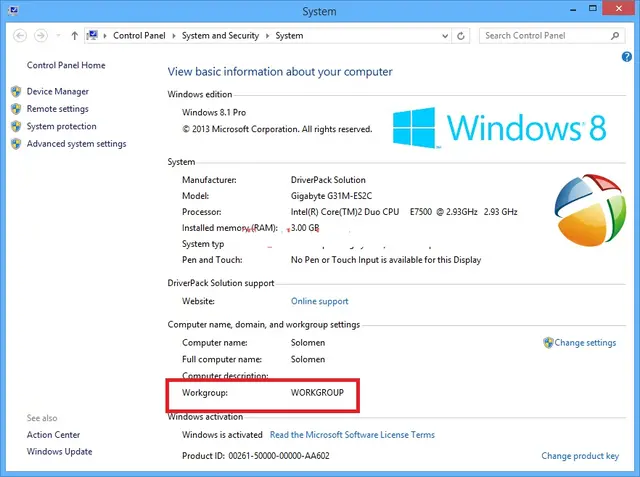This screenshot has height=477, width=640.
Task: Open Device Manager link
Action: pyautogui.click(x=58, y=91)
